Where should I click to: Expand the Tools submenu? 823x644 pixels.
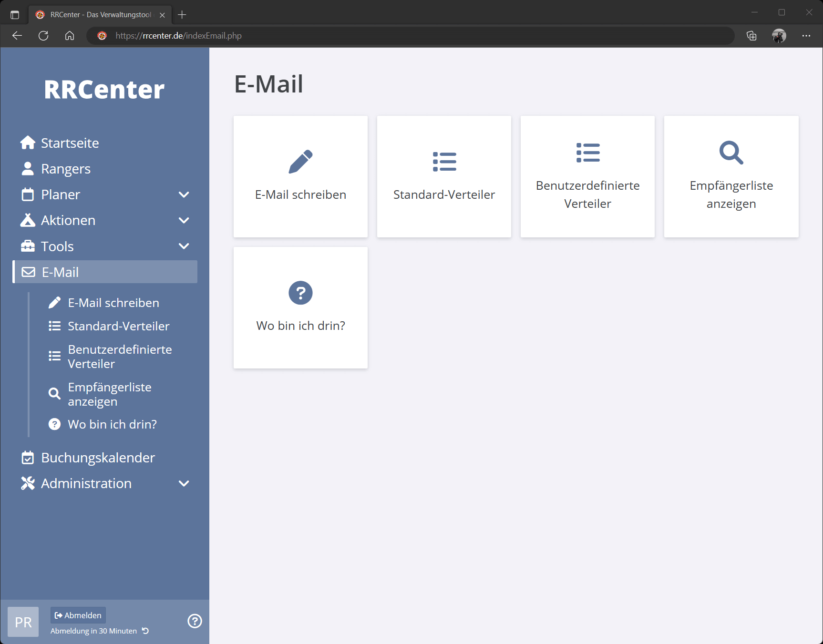click(x=184, y=246)
